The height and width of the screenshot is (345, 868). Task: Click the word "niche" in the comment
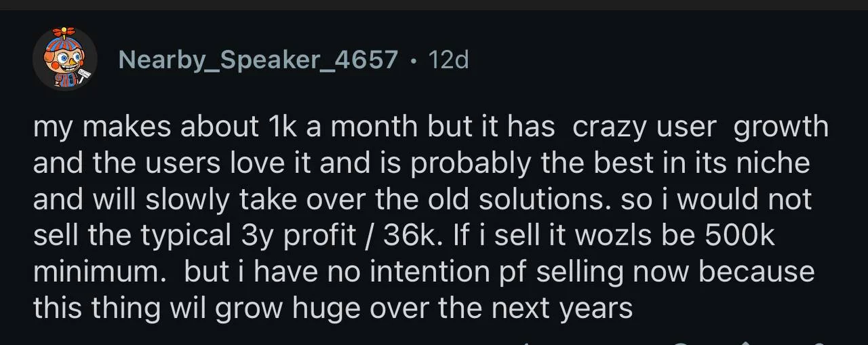tap(776, 163)
